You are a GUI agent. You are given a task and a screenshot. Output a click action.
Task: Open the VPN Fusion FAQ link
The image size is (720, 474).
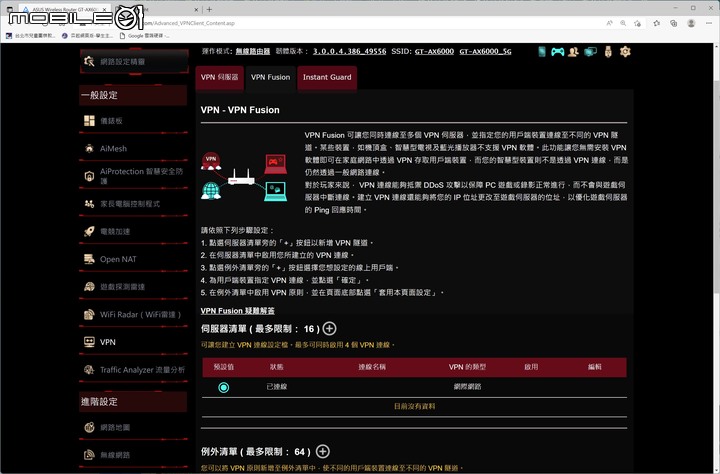point(237,311)
